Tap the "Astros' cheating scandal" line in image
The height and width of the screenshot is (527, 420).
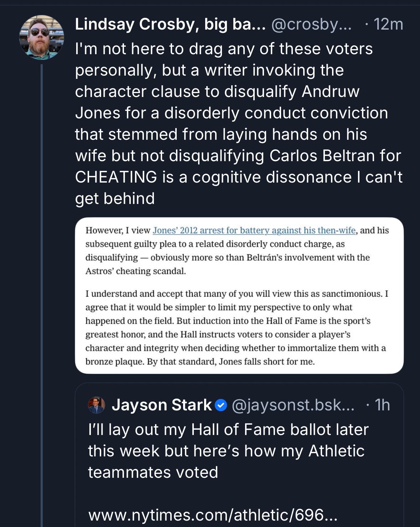[x=136, y=271]
